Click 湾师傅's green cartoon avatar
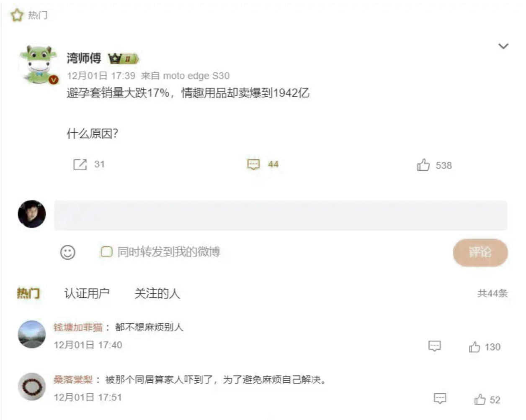 (x=39, y=64)
